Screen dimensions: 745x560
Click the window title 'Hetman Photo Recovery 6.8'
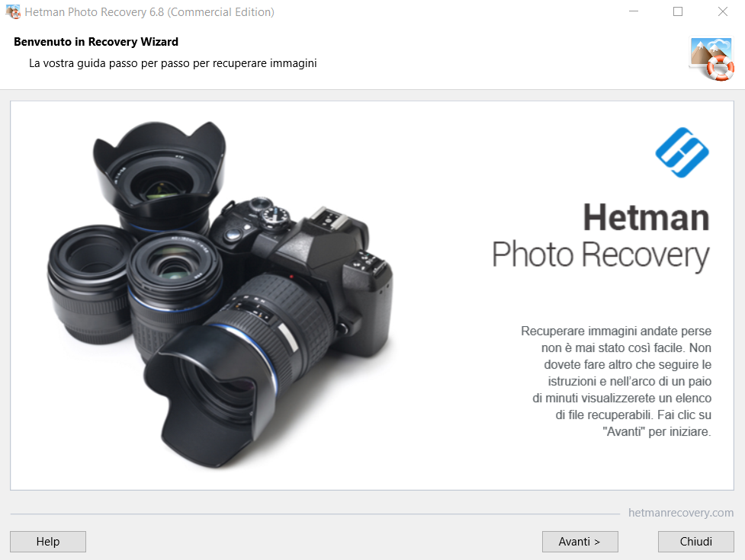149,12
